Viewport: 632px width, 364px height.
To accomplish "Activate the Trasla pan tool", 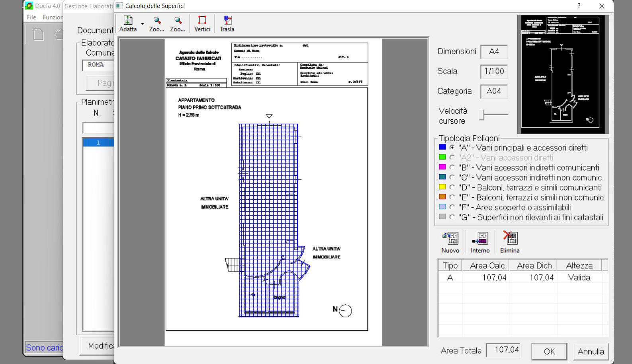I will click(x=227, y=24).
